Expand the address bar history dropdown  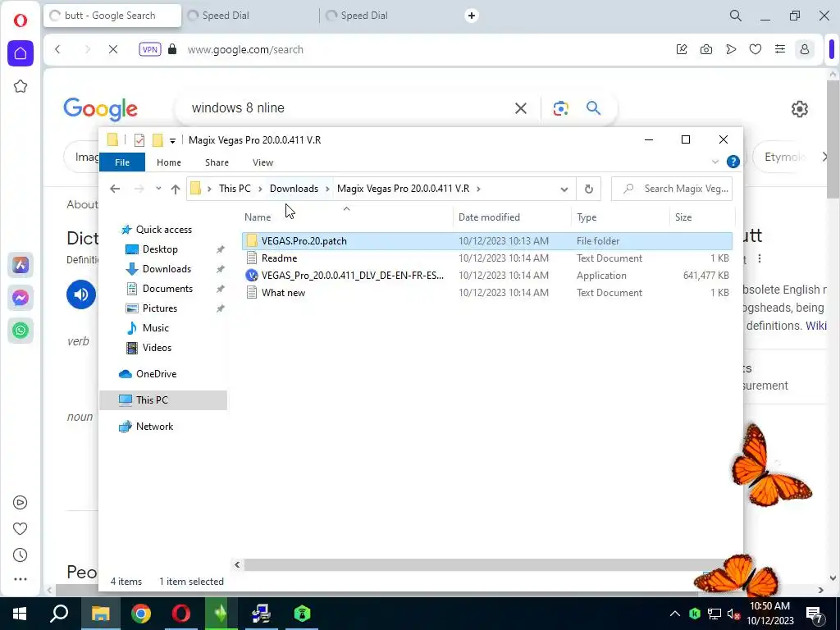pyautogui.click(x=564, y=189)
